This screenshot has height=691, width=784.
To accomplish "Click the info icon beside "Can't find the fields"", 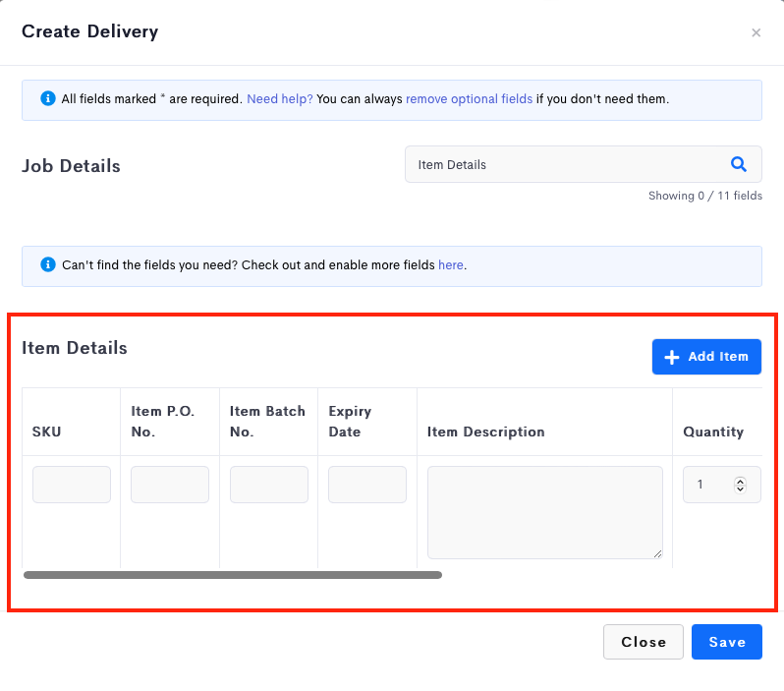I will (48, 264).
